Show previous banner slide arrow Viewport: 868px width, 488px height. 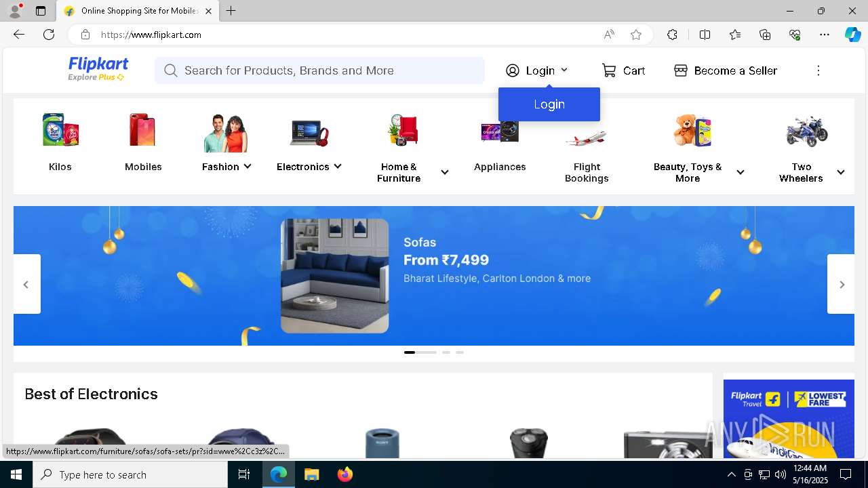coord(26,284)
